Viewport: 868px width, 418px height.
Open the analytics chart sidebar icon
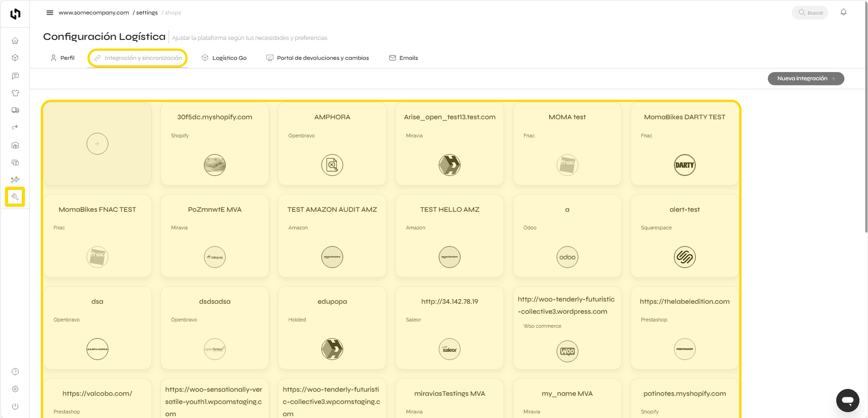coord(15,180)
